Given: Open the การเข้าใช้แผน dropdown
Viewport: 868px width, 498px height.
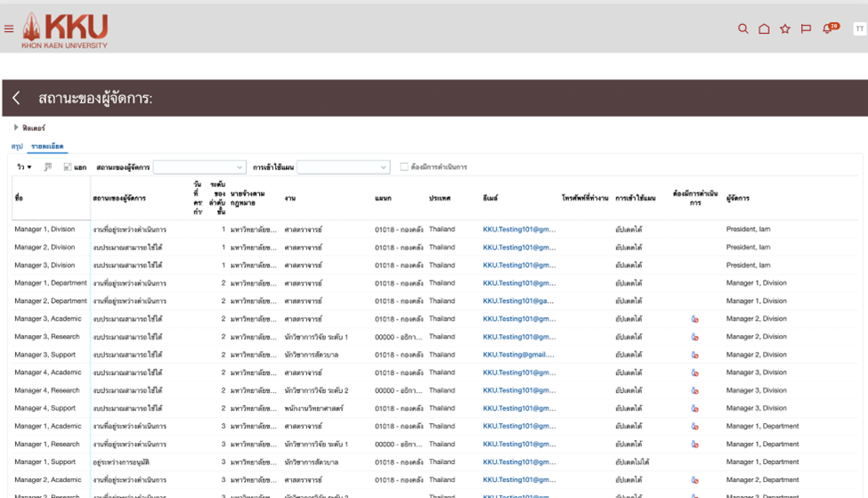Looking at the screenshot, I should 343,167.
